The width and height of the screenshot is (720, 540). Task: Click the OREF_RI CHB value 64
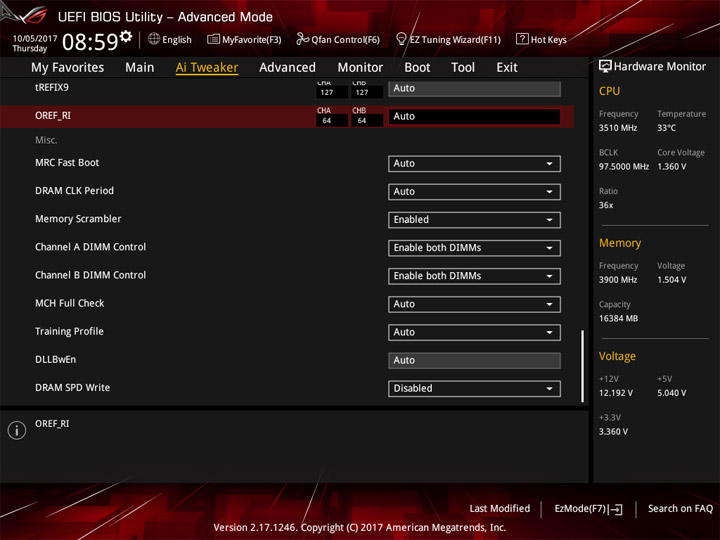[367, 121]
